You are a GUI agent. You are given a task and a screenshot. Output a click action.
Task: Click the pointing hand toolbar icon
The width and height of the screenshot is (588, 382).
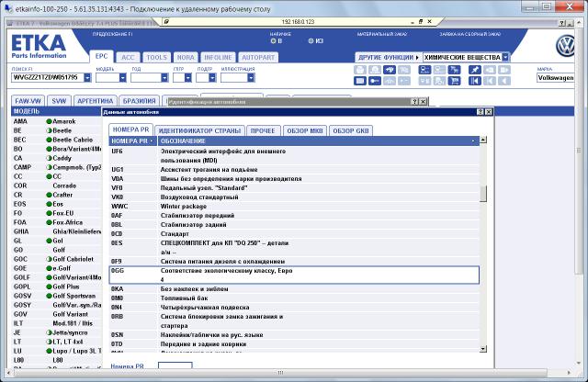390,70
